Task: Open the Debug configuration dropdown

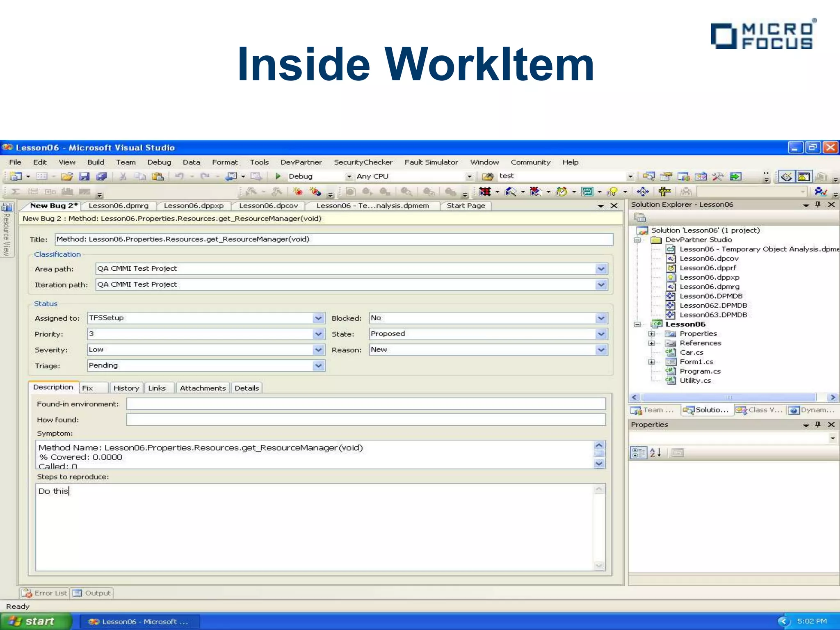Action: [349, 176]
